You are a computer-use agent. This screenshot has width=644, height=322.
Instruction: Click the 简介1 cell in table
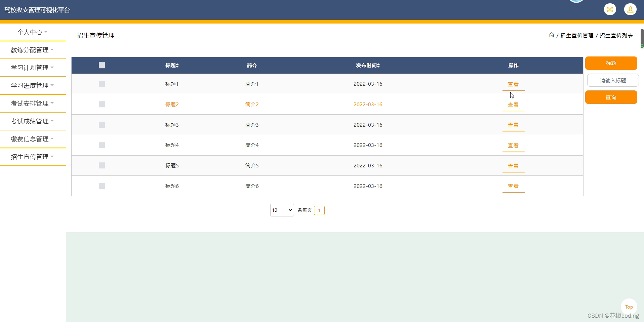[x=252, y=84]
